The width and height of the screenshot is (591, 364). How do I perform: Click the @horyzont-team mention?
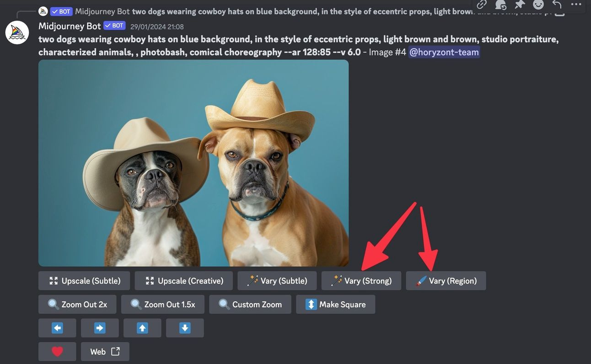click(444, 52)
